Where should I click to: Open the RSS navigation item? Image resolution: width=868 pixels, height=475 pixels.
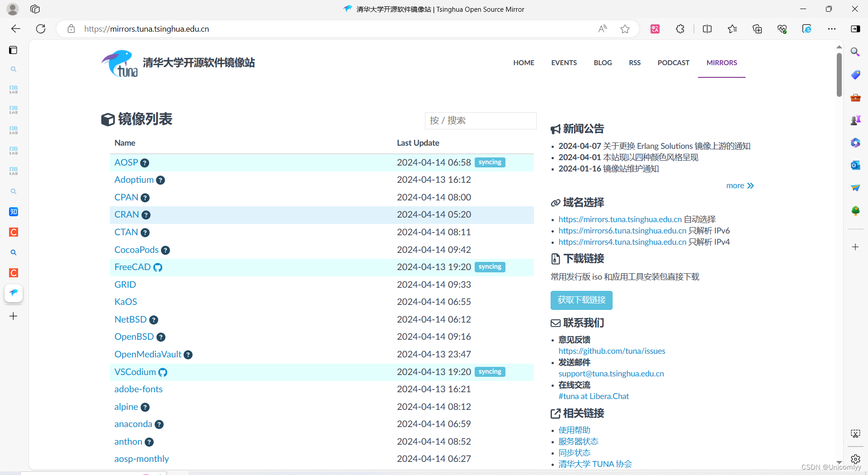pyautogui.click(x=635, y=63)
